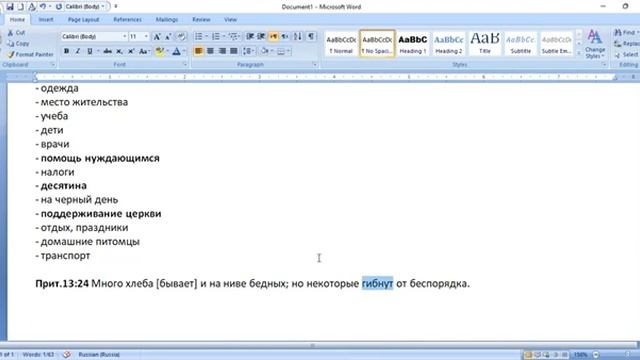640x360 pixels.
Task: Apply the Heading 1 style
Action: coord(413,44)
